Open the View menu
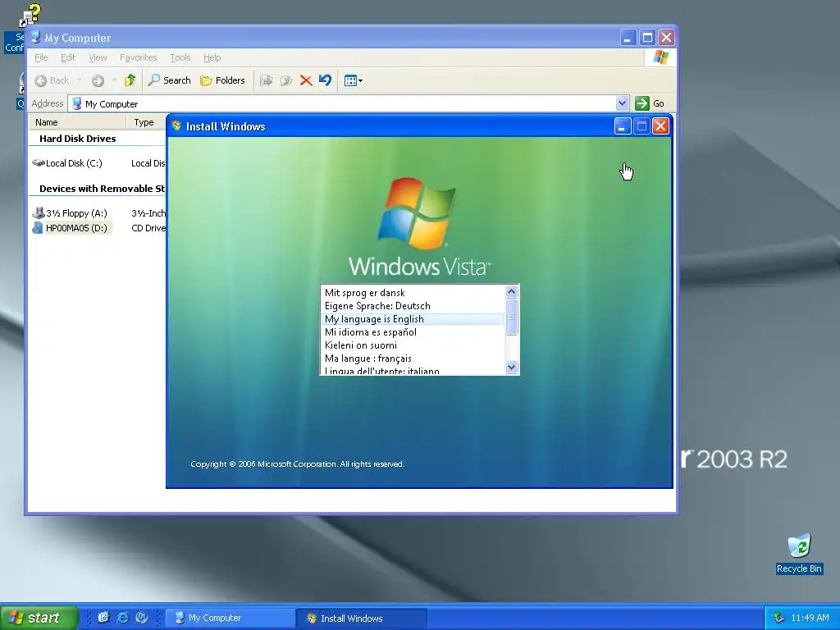The height and width of the screenshot is (630, 840). 98,57
